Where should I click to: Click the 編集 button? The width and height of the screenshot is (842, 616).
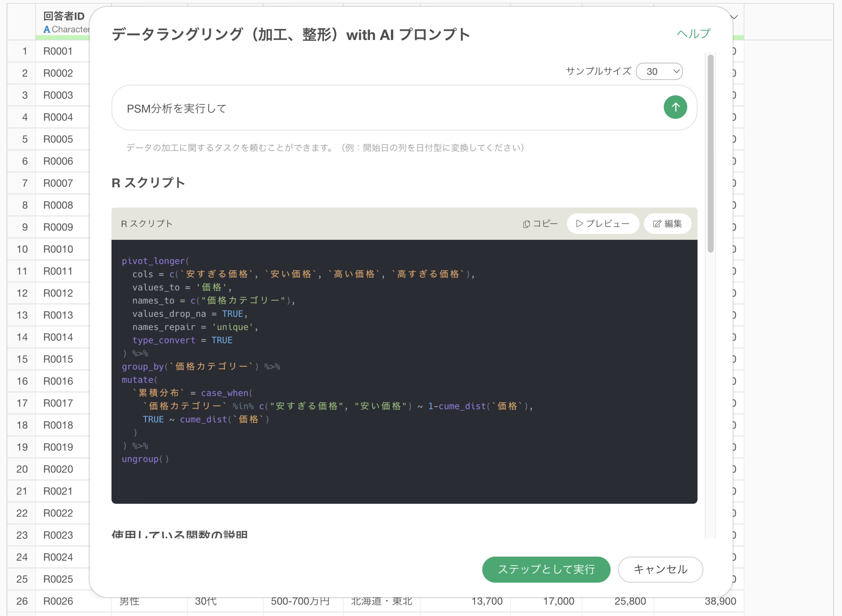[x=667, y=224]
